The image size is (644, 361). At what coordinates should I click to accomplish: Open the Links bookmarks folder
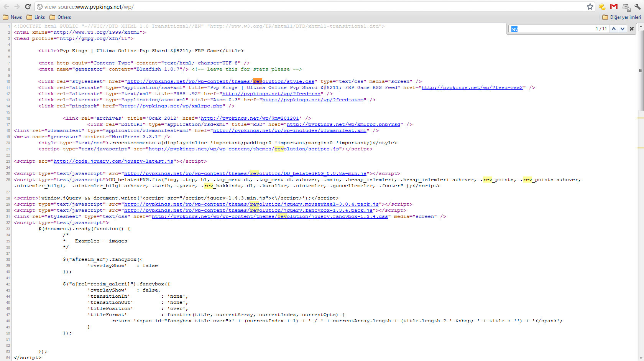[36, 17]
